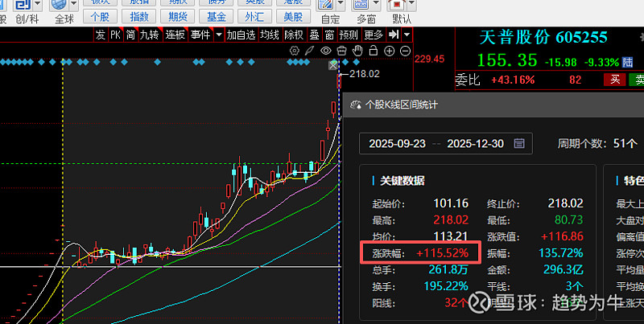The height and width of the screenshot is (324, 644).
Task: Close the range selection with the X icon
Action: [x=333, y=65]
